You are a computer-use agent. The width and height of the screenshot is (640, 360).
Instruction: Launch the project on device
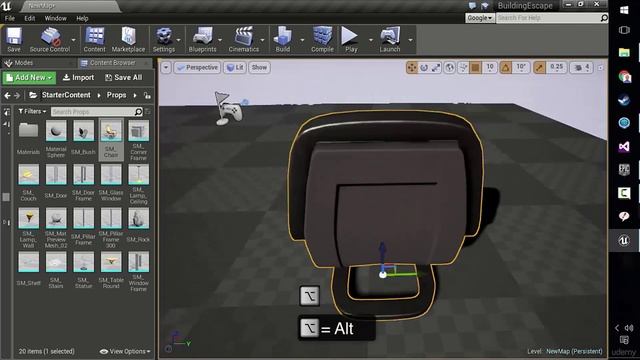click(x=390, y=39)
